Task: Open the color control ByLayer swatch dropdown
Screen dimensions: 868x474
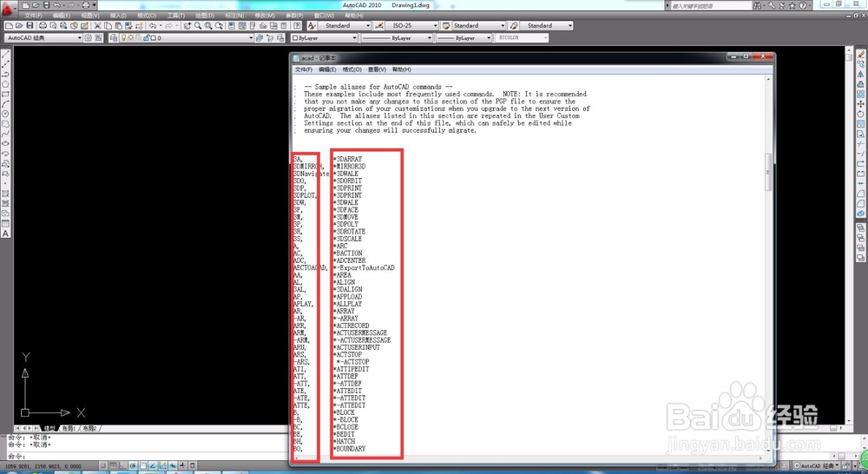Action: pyautogui.click(x=325, y=37)
